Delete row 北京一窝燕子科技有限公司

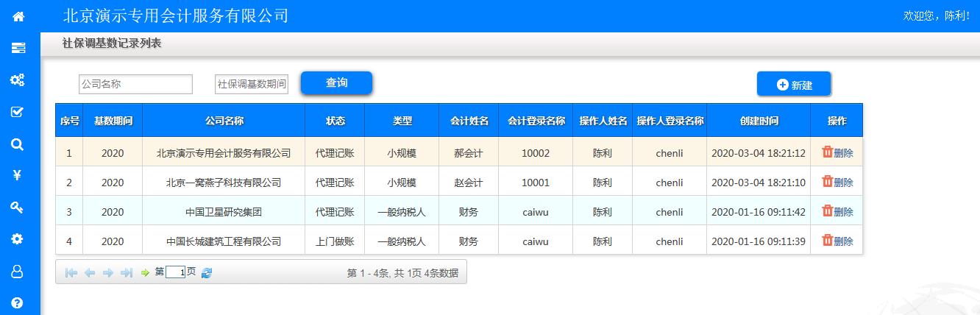[837, 182]
